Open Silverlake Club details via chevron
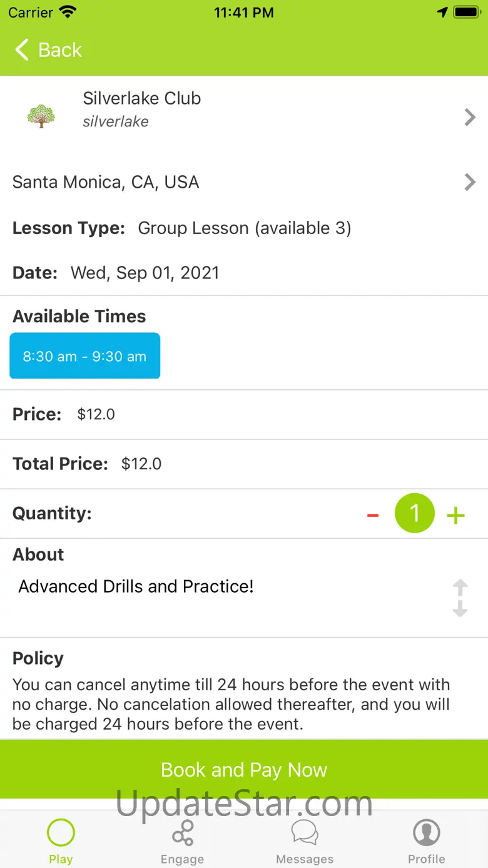The height and width of the screenshot is (868, 488). [x=470, y=117]
